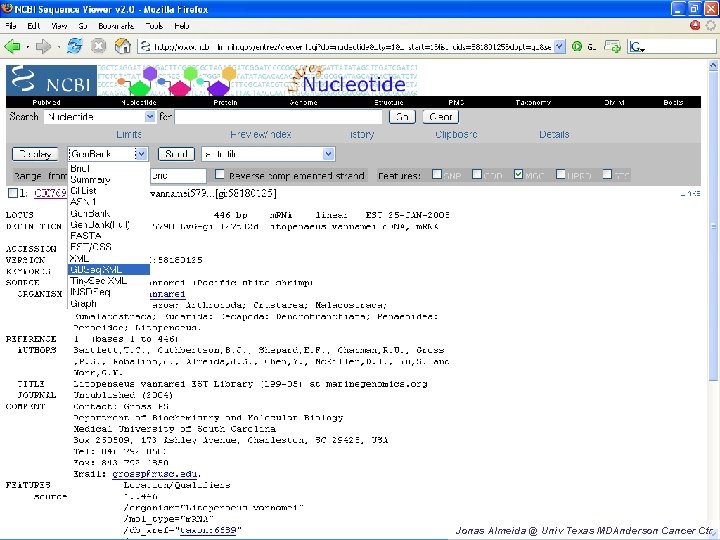This screenshot has width=720, height=540.
Task: Open the Bookmarks menu
Action: pyautogui.click(x=116, y=26)
